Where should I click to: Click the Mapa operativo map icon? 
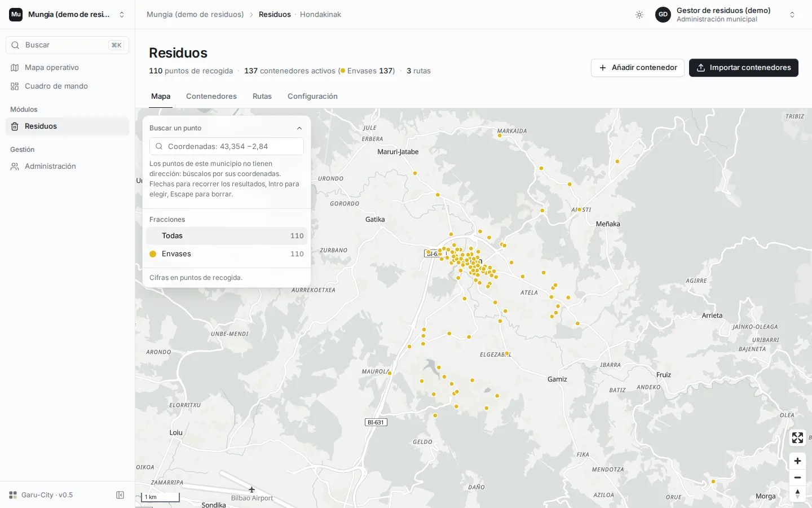[x=15, y=68]
